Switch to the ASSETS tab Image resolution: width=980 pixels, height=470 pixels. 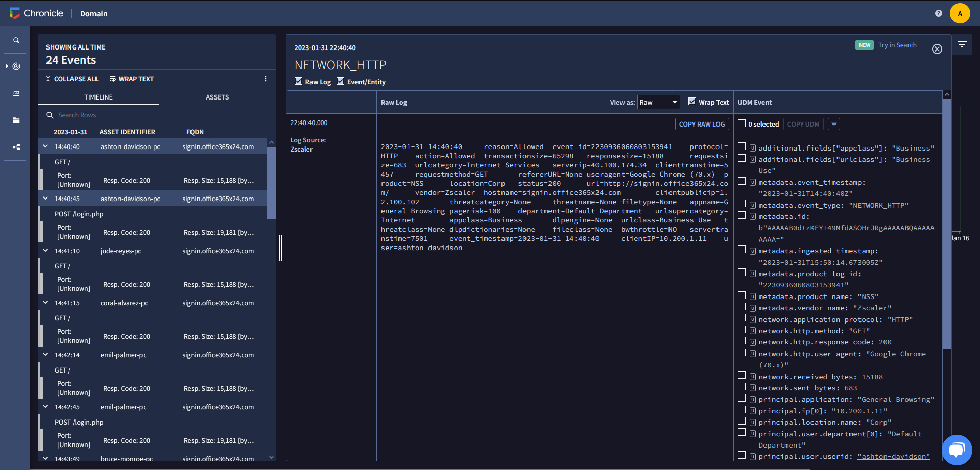217,97
